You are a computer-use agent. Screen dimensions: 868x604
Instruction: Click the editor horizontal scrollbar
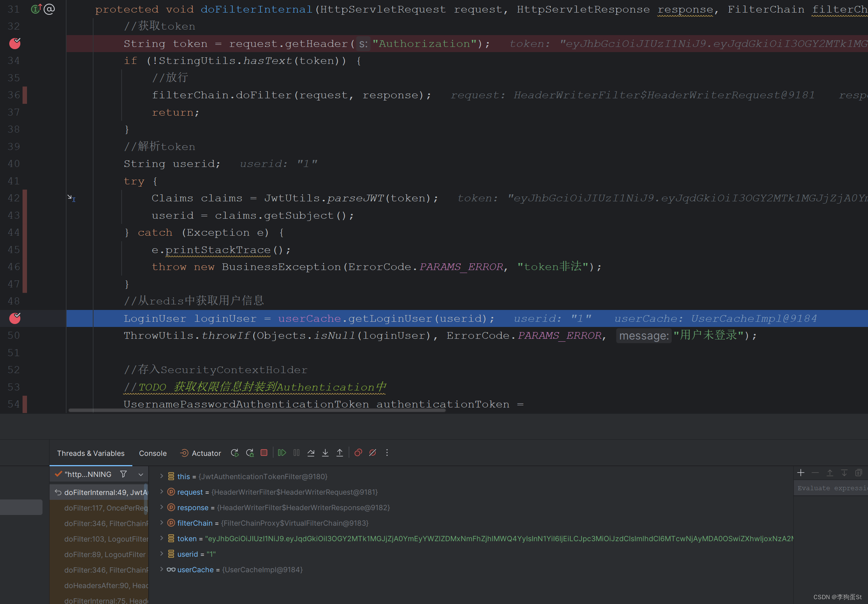[257, 410]
